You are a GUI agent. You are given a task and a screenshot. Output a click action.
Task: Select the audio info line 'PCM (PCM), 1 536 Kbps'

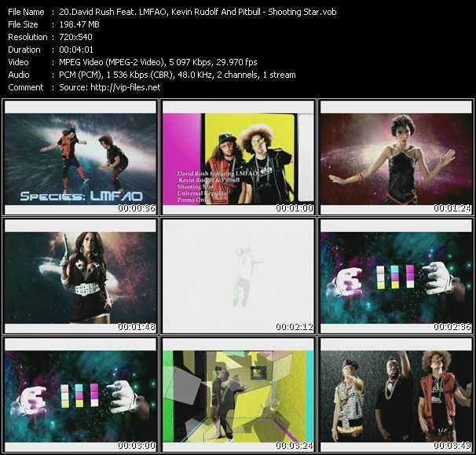(x=178, y=75)
